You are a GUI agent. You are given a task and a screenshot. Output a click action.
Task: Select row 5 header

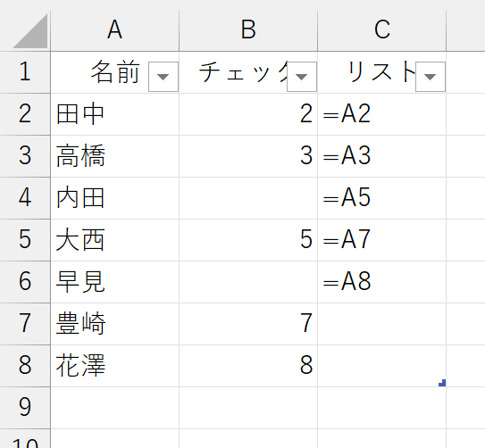pos(25,240)
